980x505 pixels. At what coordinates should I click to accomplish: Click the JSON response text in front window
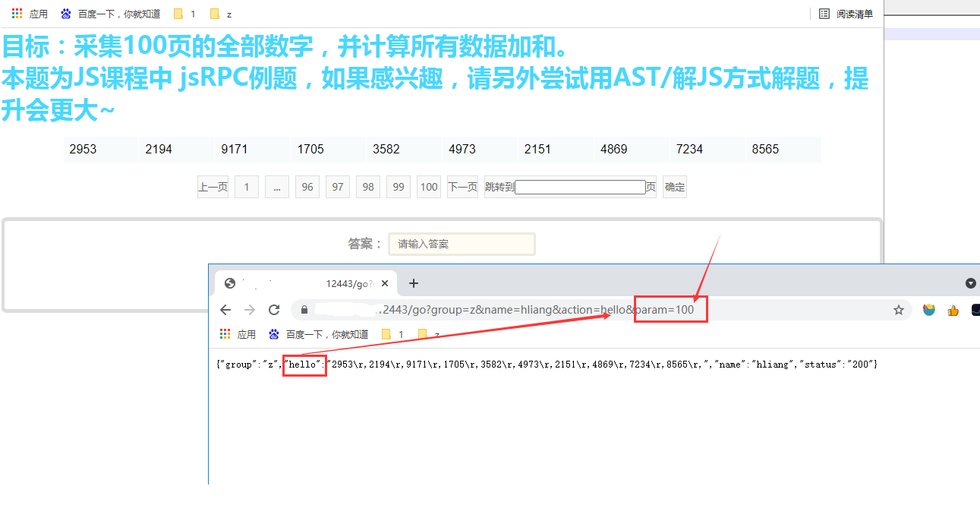547,365
